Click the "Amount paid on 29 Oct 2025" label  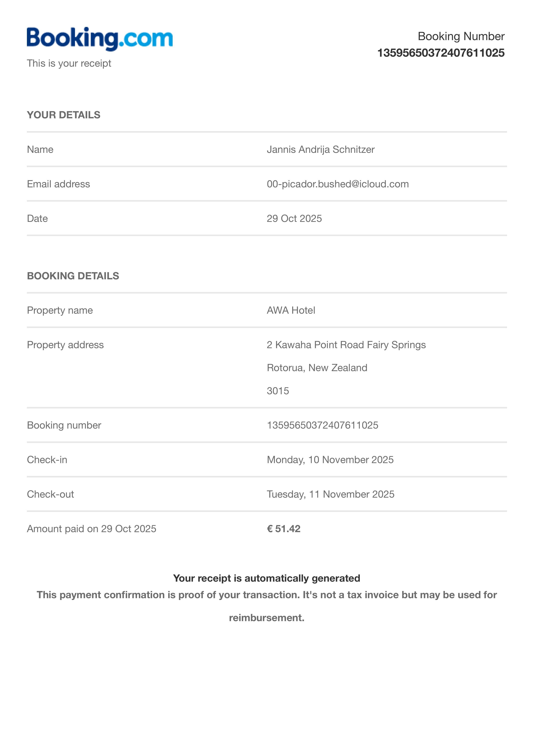[91, 529]
